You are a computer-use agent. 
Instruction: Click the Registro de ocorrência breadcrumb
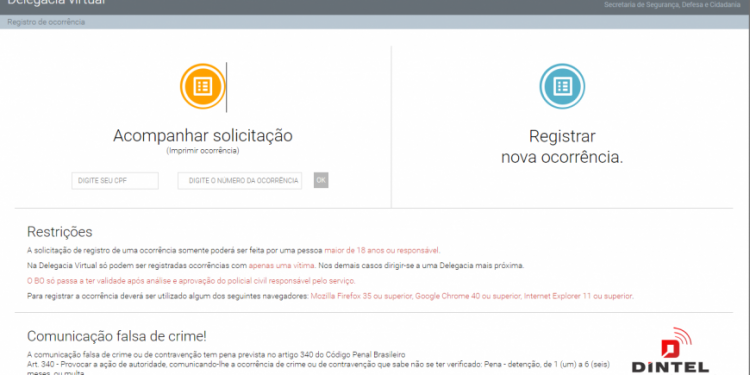46,22
